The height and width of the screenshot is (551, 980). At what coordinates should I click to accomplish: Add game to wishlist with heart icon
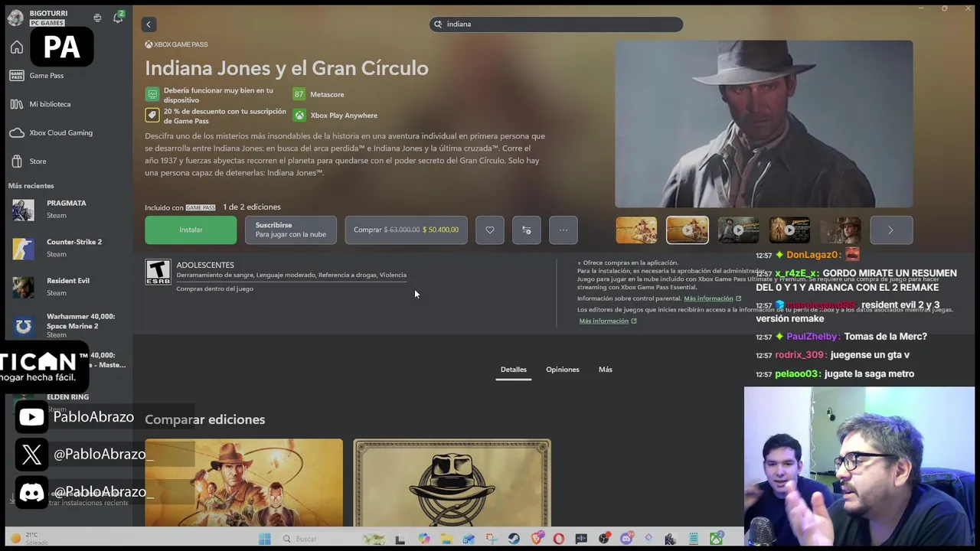pyautogui.click(x=490, y=230)
